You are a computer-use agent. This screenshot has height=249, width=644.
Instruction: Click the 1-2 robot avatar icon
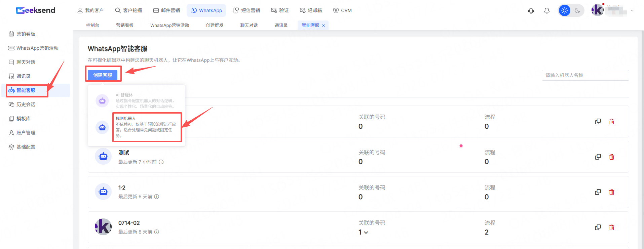pyautogui.click(x=103, y=192)
